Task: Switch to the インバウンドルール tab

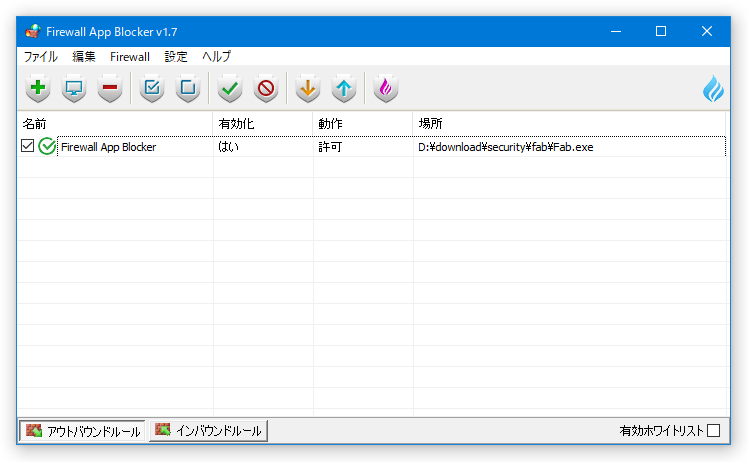Action: pyautogui.click(x=208, y=430)
